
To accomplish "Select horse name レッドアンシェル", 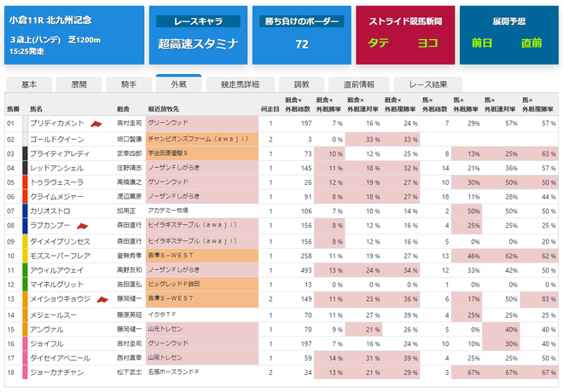I will (57, 168).
